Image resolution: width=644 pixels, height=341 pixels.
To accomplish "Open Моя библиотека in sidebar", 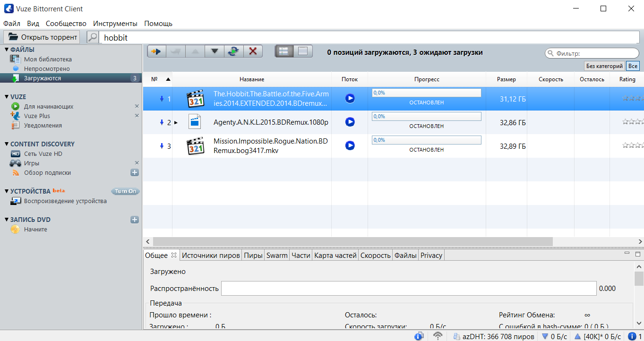I will [48, 59].
